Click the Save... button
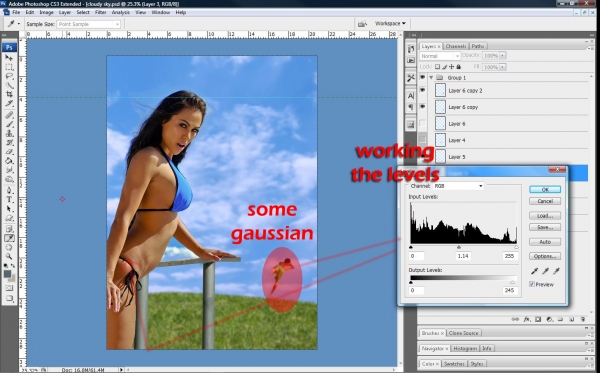Viewport: 600px width, 373px height. tap(545, 227)
